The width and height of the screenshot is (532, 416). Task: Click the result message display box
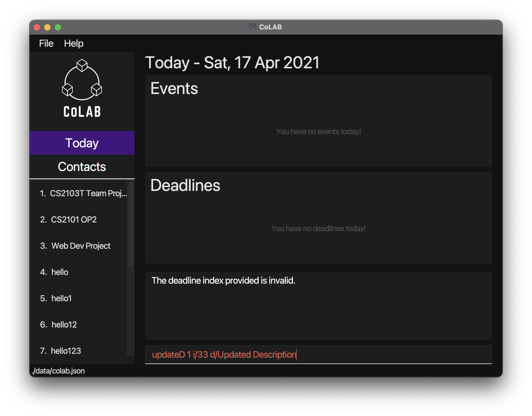click(318, 306)
